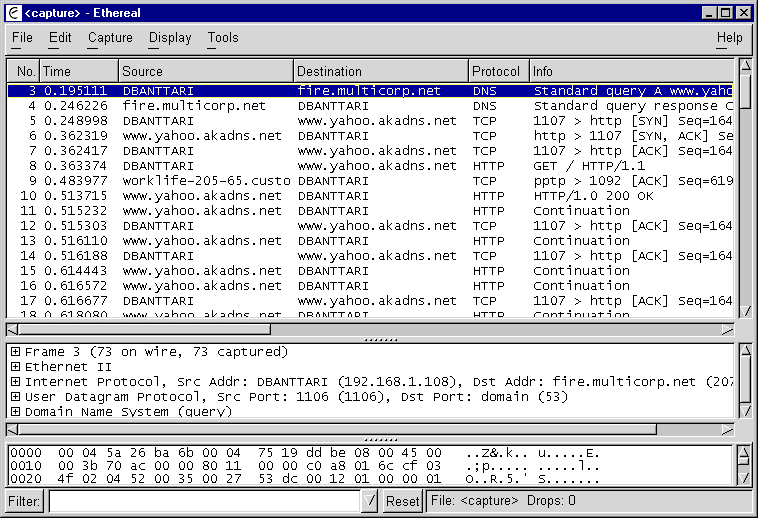Click protocol tree scroll right arrow
The image size is (758, 518).
727,430
